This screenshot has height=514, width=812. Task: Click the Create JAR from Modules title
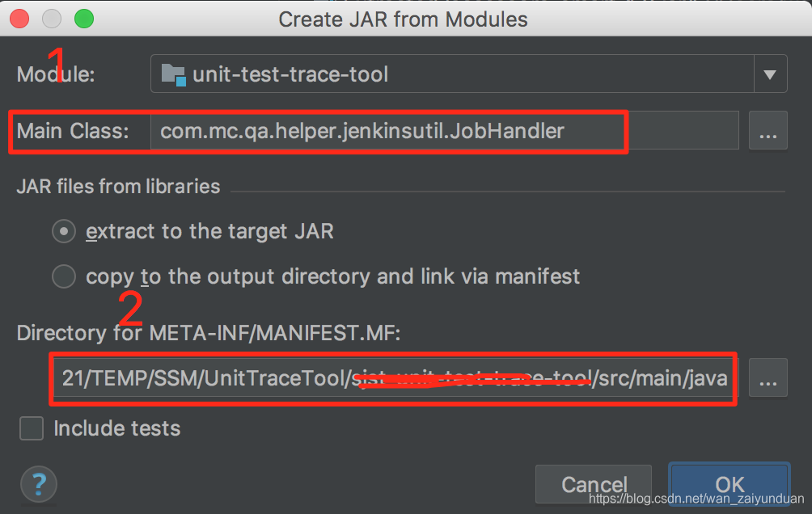click(x=403, y=19)
